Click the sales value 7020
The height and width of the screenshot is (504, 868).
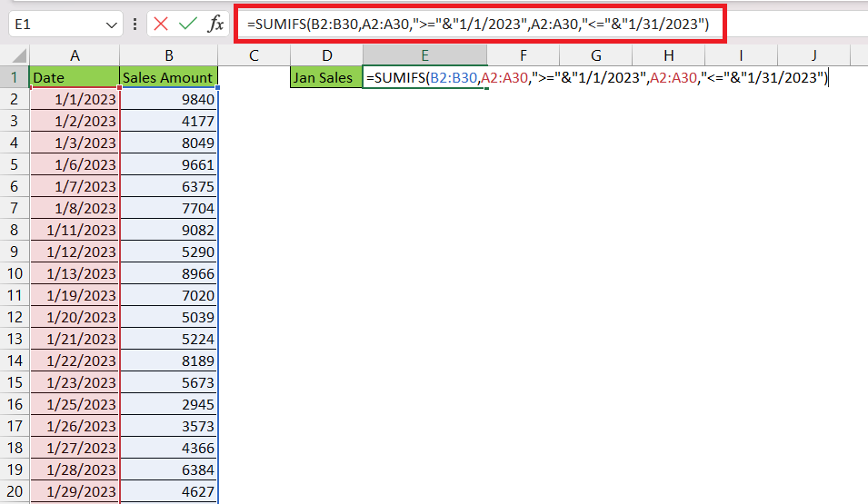[169, 295]
